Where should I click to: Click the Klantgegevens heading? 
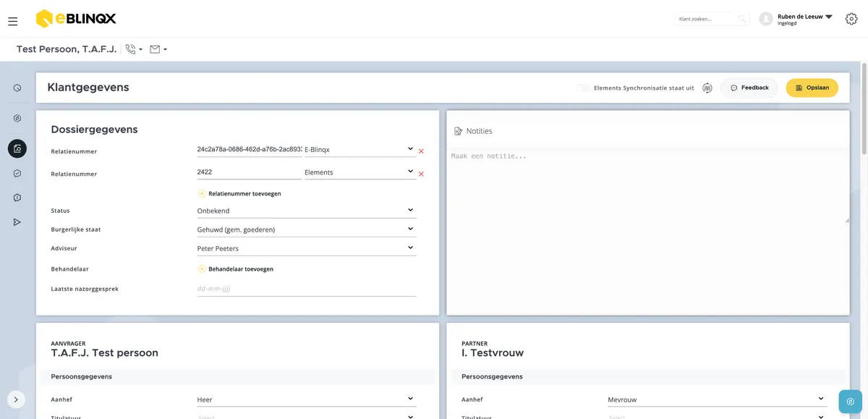tap(88, 88)
